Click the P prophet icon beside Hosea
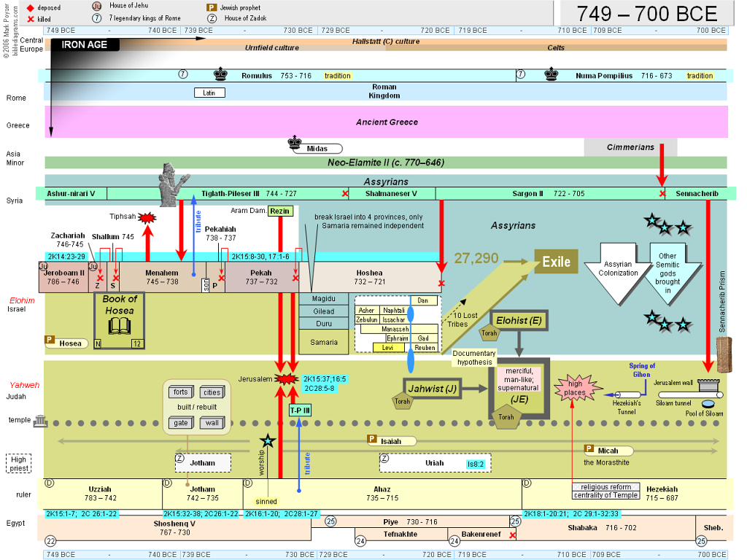The image size is (747, 560). click(50, 340)
